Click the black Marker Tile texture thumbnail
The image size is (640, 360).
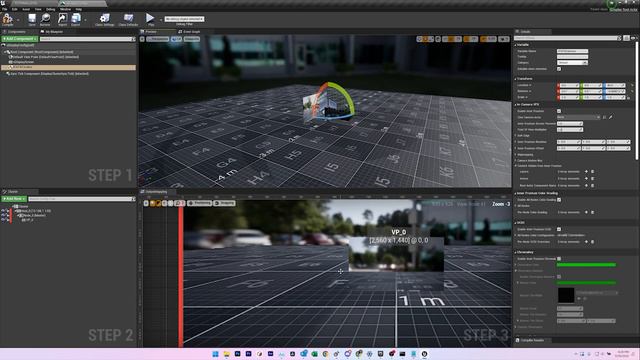tap(566, 295)
